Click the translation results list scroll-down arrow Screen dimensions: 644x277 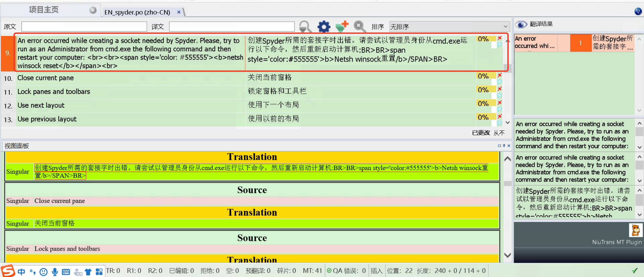639,110
